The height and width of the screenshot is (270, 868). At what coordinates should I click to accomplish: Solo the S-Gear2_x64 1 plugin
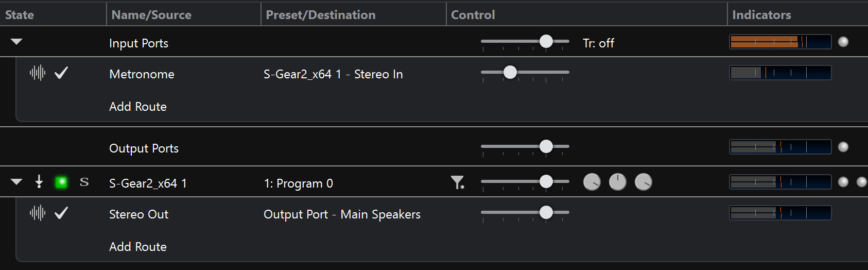click(84, 182)
